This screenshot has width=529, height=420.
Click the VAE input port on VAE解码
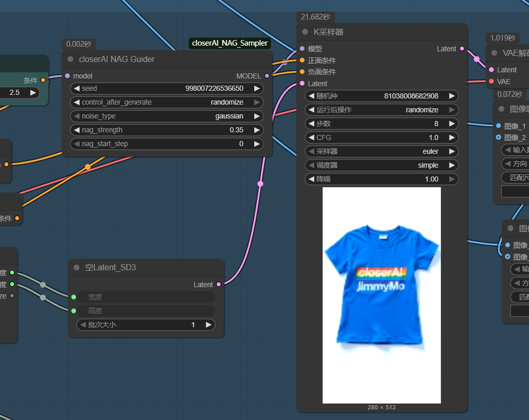(x=491, y=82)
